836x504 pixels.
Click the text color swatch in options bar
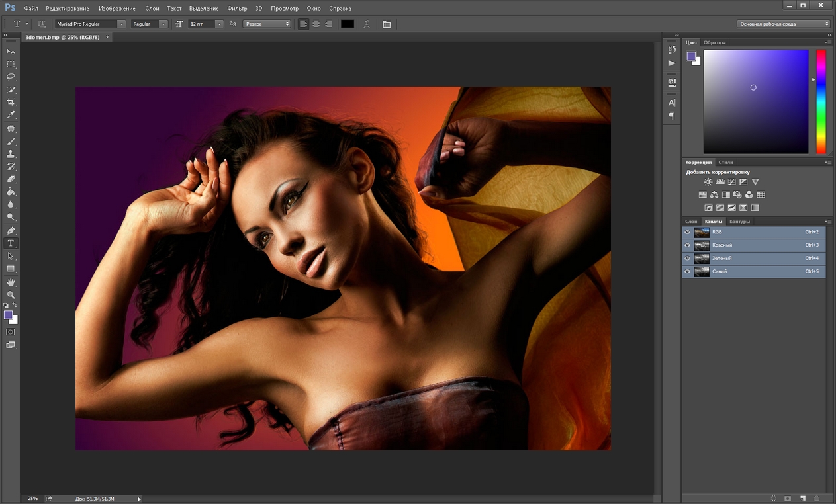[x=348, y=24]
